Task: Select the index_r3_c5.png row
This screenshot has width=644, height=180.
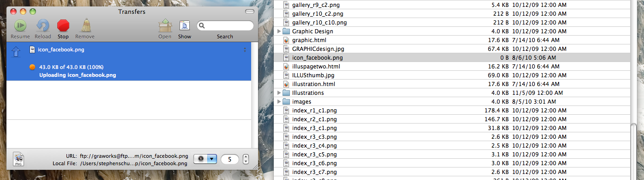Action: [452, 155]
